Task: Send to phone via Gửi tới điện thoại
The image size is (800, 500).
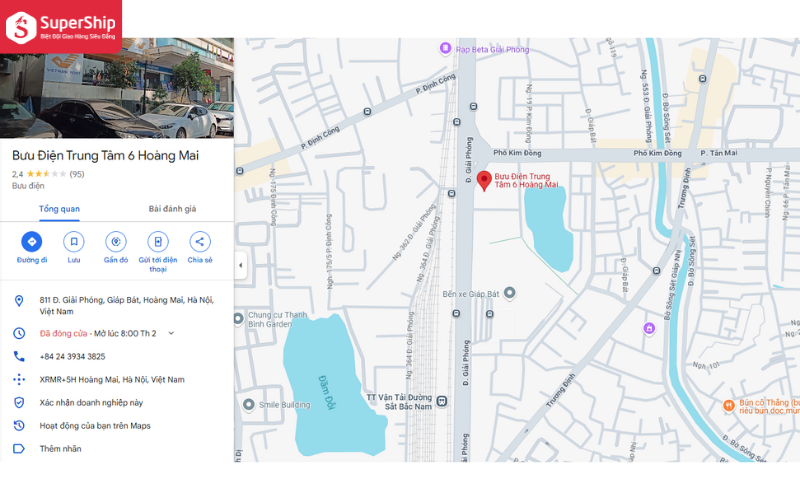Action: pyautogui.click(x=158, y=242)
